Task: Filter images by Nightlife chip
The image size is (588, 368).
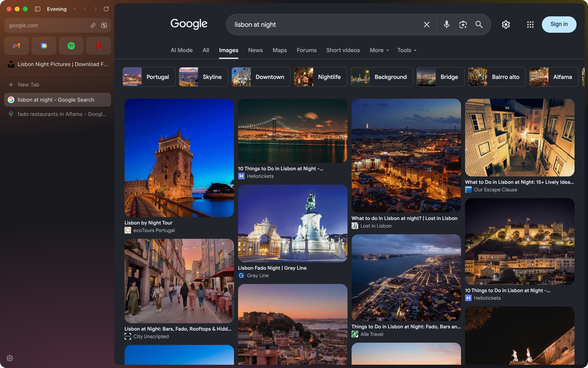Action: click(x=321, y=77)
